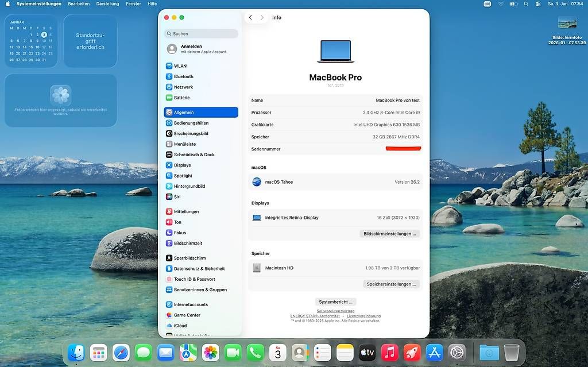
Task: Open App Store from the Dock
Action: click(x=434, y=353)
